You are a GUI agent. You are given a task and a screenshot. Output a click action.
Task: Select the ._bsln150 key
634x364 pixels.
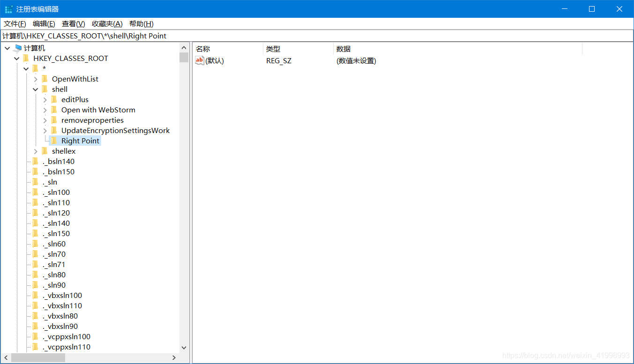58,171
